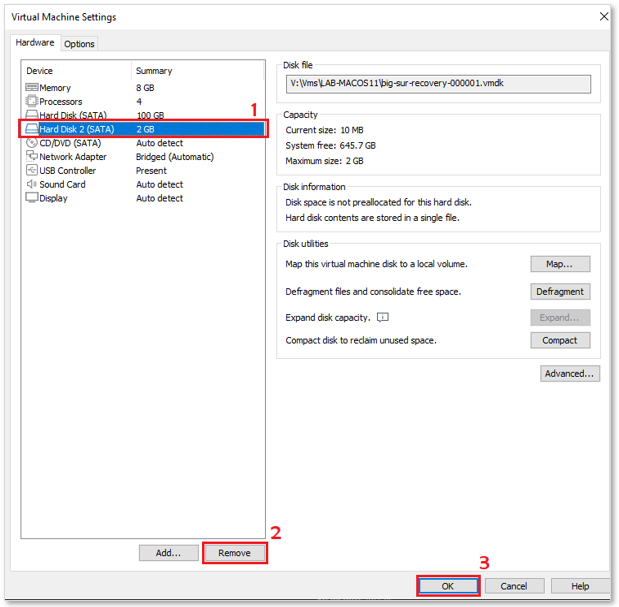This screenshot has height=607, width=619.
Task: Open Advanced... disk settings
Action: click(570, 373)
